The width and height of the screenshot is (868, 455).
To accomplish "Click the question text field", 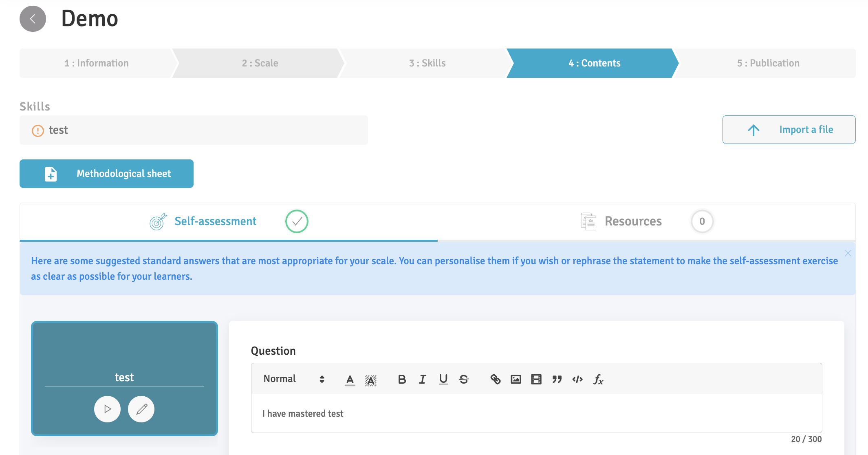I will click(536, 413).
